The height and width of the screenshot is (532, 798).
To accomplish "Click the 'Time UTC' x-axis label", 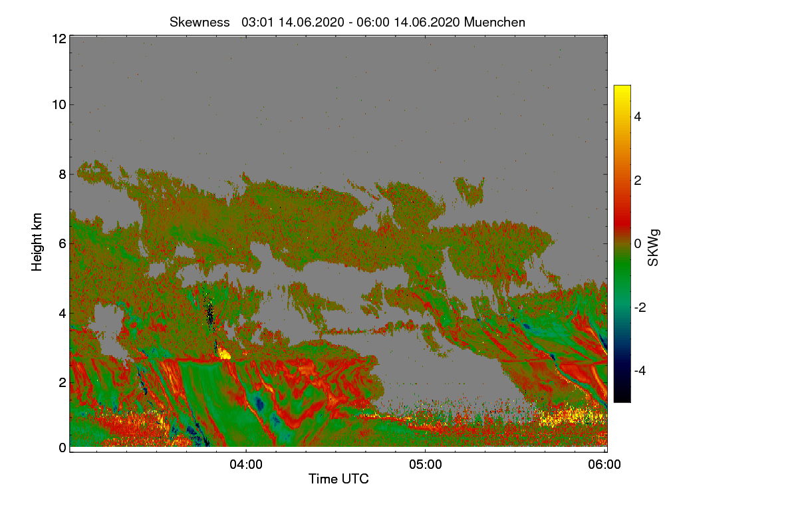I will pyautogui.click(x=338, y=479).
